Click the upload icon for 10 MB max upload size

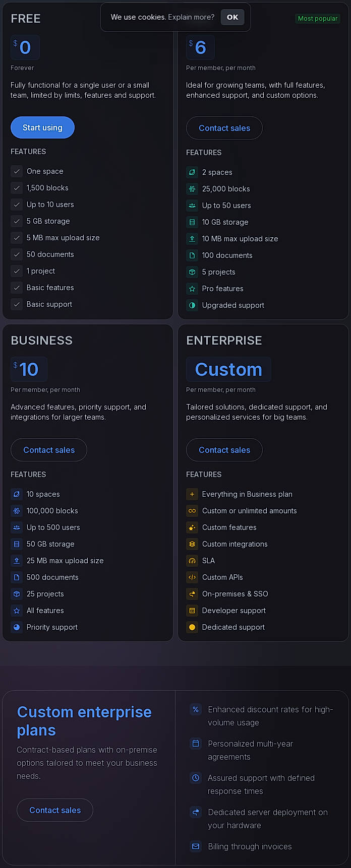(192, 239)
